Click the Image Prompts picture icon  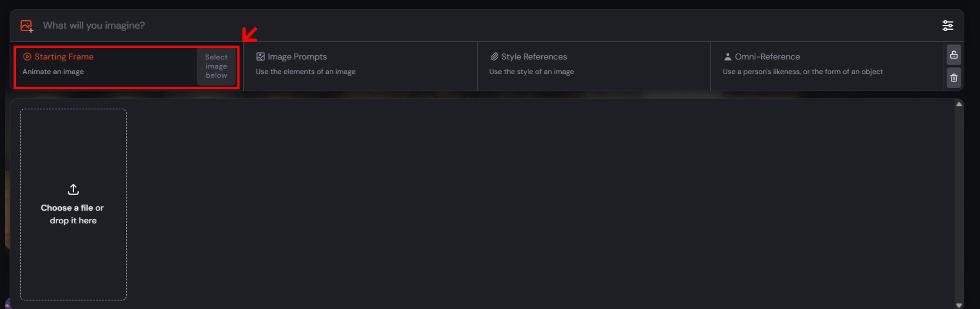[x=260, y=57]
